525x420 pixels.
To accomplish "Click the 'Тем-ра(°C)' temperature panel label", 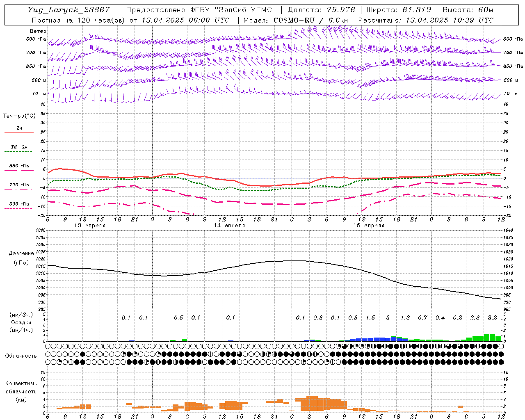I will (x=19, y=116).
